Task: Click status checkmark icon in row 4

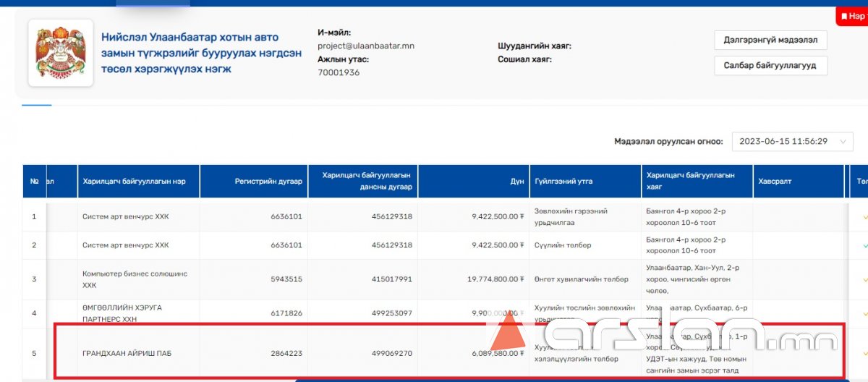Action: tap(864, 313)
